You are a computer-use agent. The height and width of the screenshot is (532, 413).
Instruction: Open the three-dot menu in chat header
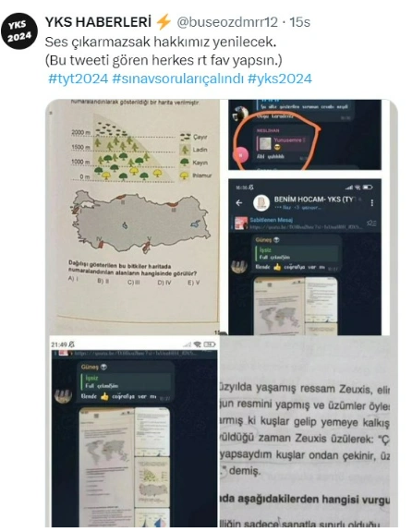[x=372, y=202]
